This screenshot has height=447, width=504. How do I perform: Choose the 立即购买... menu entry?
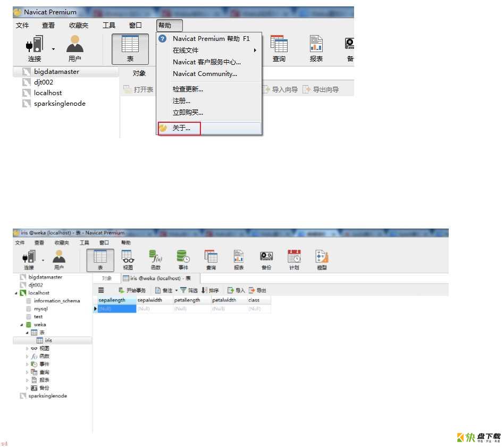pos(209,113)
